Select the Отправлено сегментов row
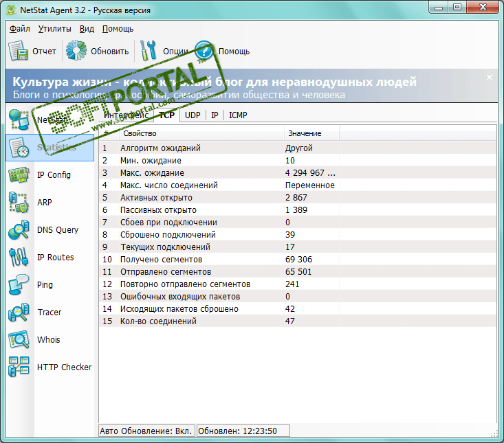504x443 pixels. (298, 271)
